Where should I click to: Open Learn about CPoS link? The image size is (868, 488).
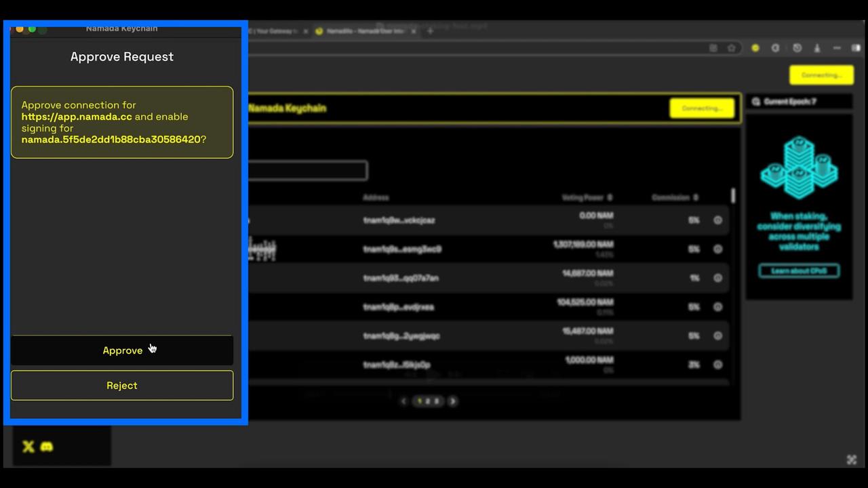[x=799, y=270]
